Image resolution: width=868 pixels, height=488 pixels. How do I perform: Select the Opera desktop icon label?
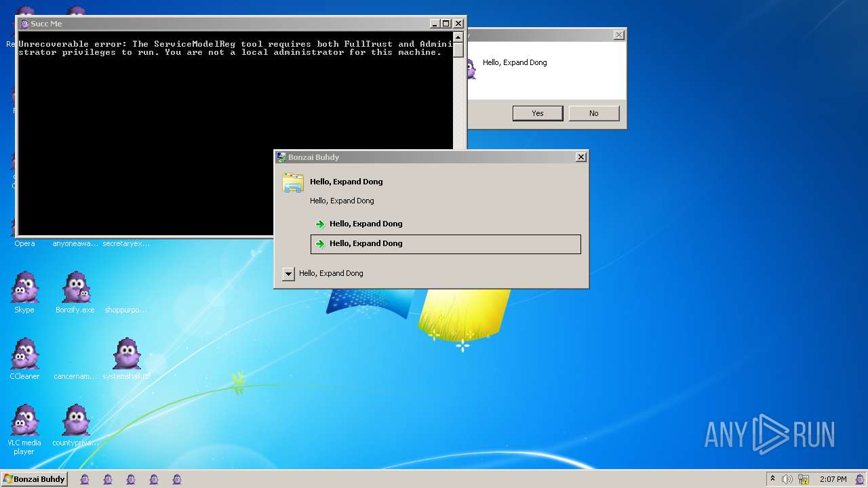(x=24, y=243)
